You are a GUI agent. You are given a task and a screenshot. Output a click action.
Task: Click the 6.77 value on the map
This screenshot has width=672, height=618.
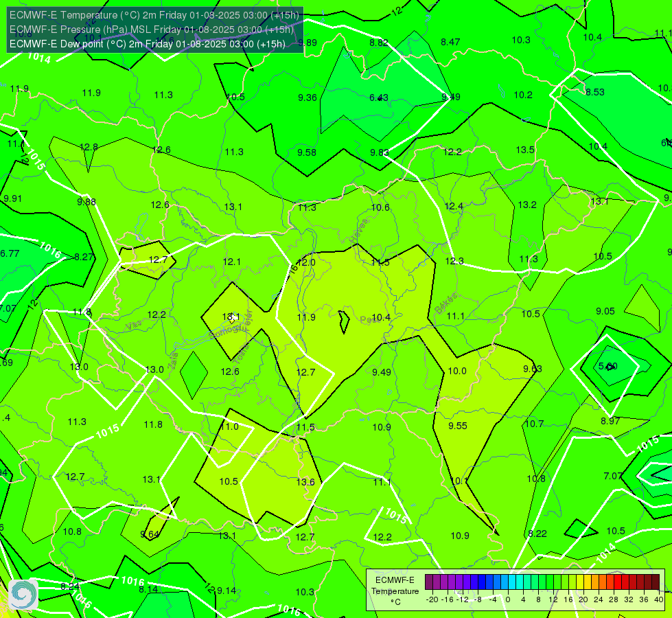10,254
